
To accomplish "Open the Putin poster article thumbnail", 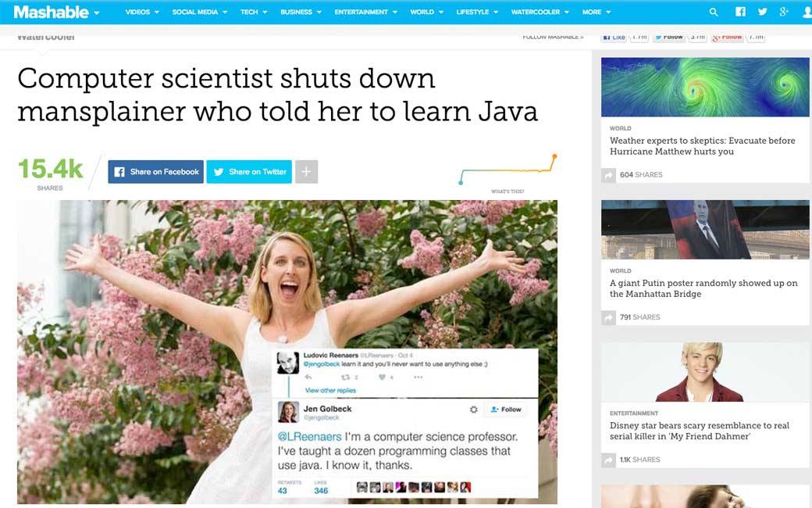I will (x=705, y=230).
